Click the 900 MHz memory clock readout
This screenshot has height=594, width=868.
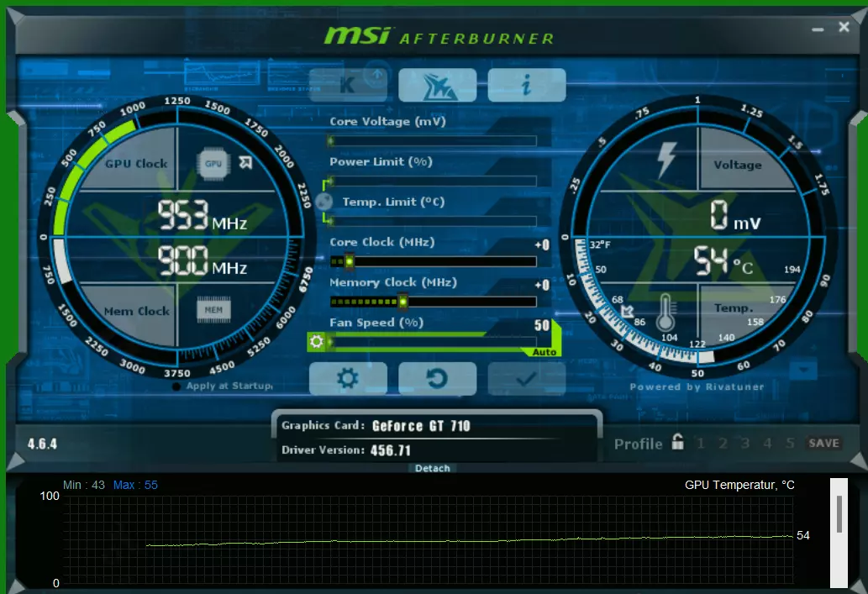click(x=203, y=261)
